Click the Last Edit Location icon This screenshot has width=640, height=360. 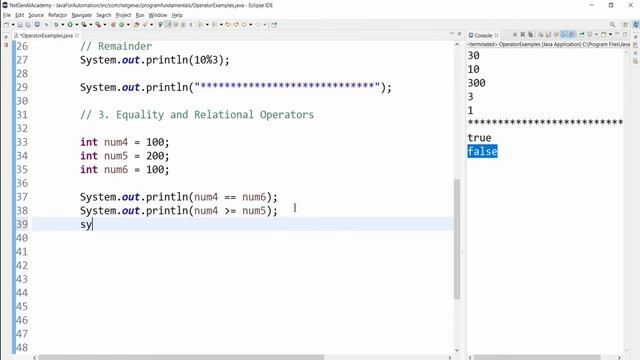(x=228, y=24)
